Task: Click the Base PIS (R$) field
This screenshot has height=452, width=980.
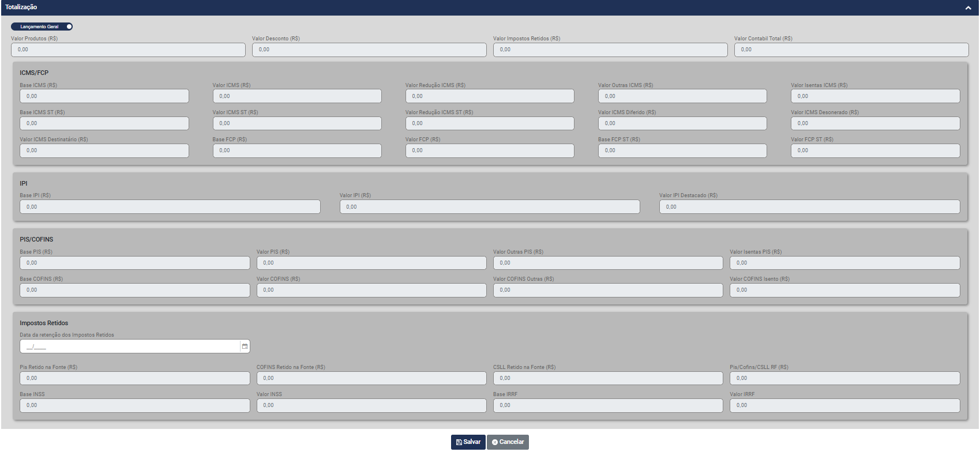Action: pos(135,263)
